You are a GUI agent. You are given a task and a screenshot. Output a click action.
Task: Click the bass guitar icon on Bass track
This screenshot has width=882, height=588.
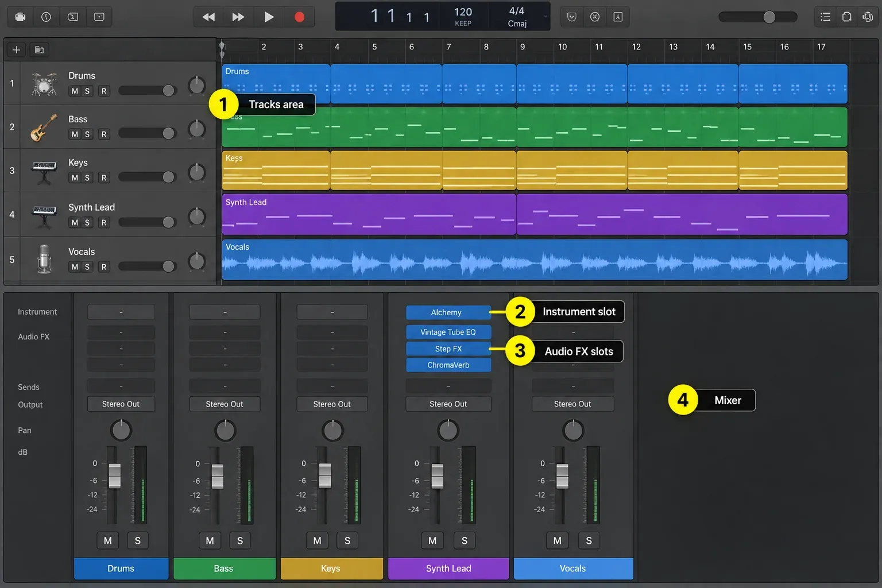pyautogui.click(x=44, y=127)
